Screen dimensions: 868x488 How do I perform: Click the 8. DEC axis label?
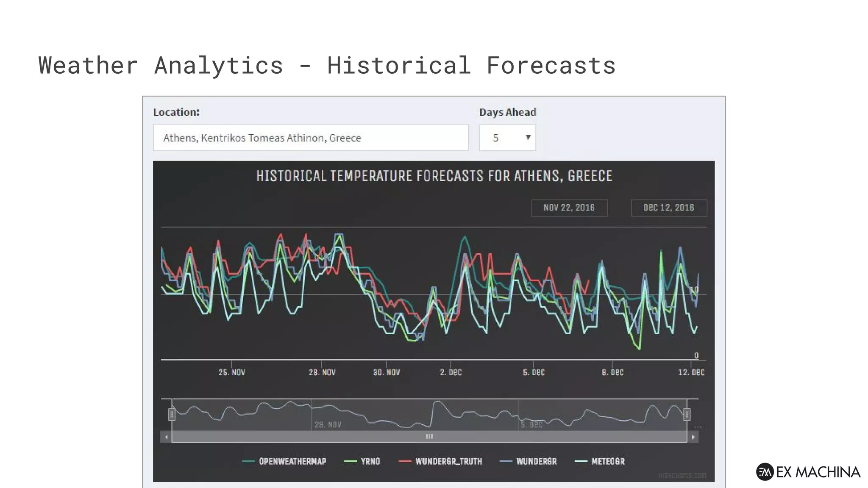click(x=612, y=372)
